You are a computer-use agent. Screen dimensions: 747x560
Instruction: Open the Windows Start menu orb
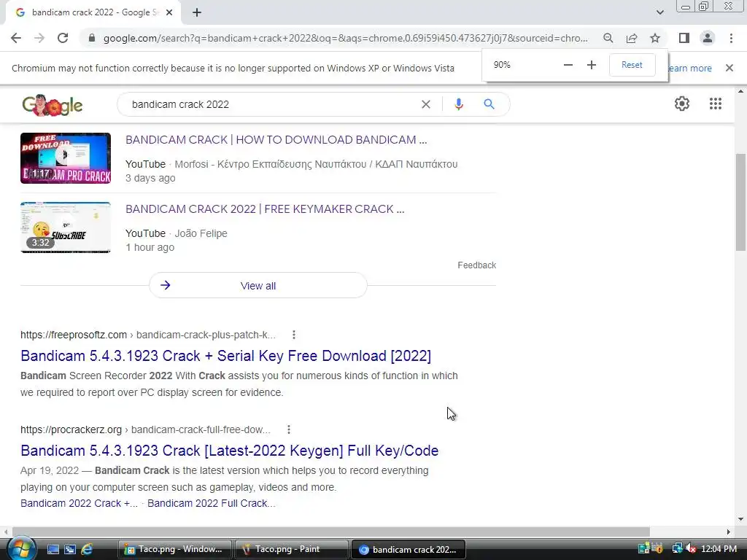(x=21, y=549)
